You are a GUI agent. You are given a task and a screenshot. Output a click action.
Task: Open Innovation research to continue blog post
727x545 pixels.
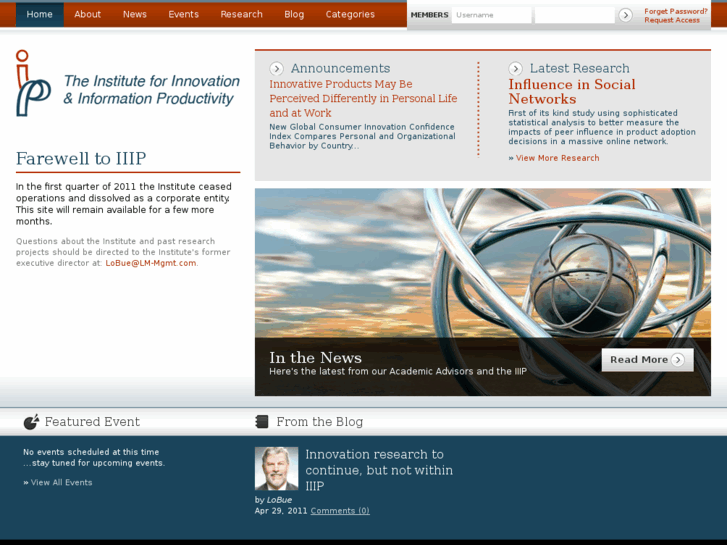pyautogui.click(x=379, y=470)
